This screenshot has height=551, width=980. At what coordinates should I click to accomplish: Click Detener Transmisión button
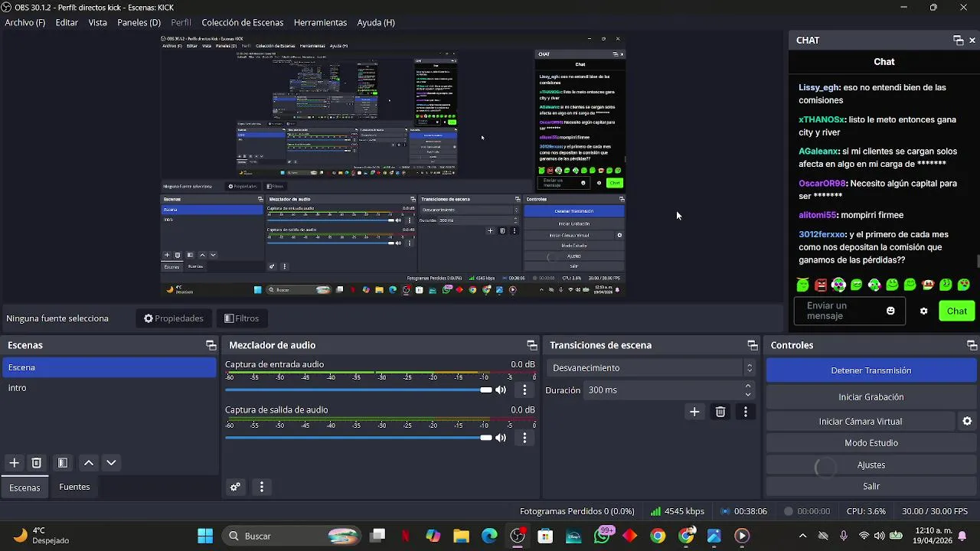(x=871, y=370)
